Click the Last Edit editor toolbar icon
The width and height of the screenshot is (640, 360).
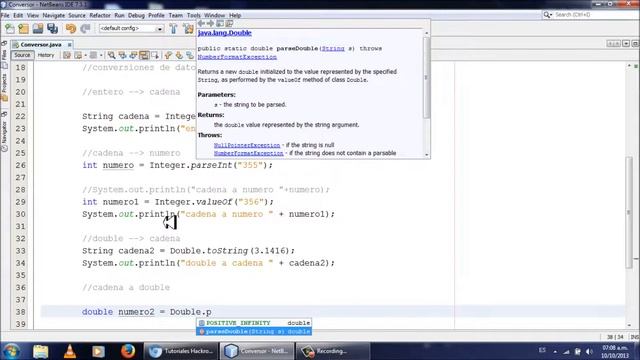67,55
